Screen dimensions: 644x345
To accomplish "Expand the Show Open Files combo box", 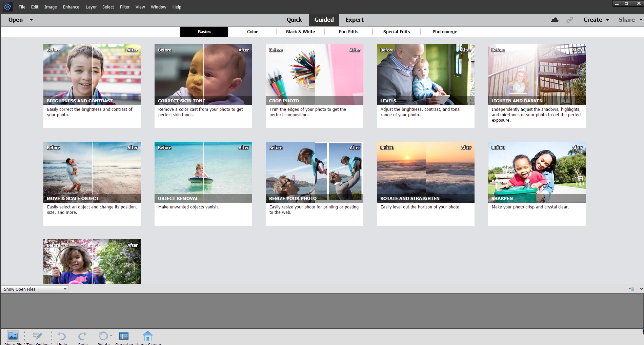I will point(35,289).
